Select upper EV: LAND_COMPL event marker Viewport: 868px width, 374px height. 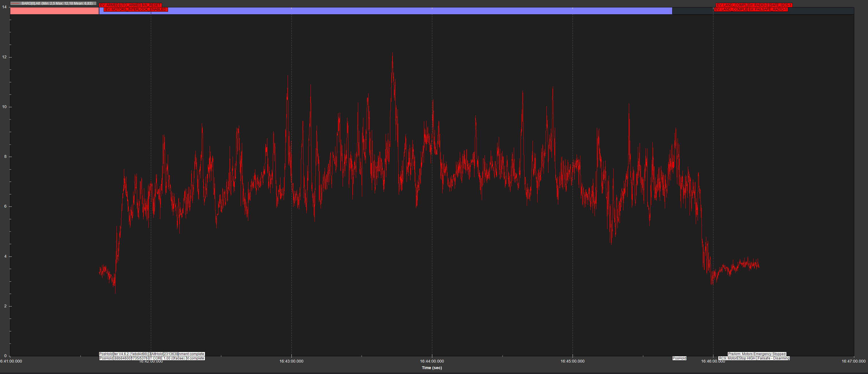click(731, 5)
